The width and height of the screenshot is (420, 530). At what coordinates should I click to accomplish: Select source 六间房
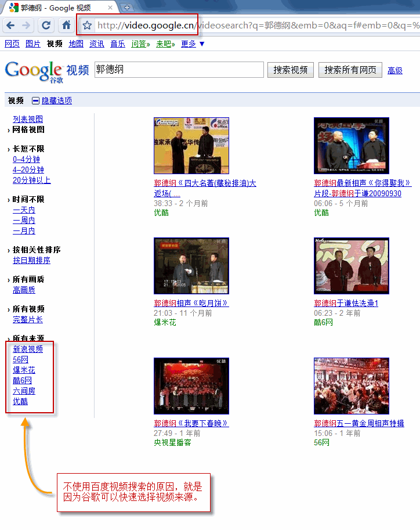pos(24,391)
